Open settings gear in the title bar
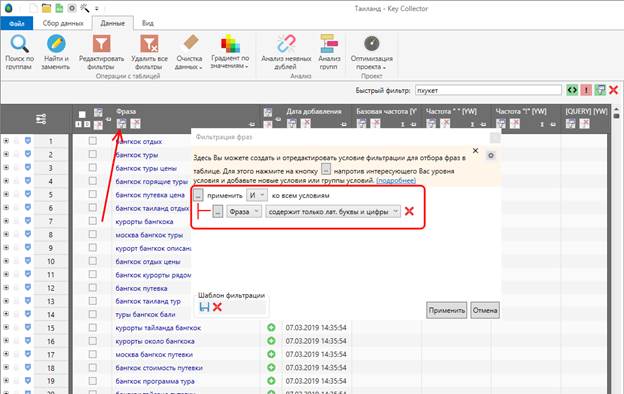Viewport: 624px width, 394px height. click(x=72, y=8)
